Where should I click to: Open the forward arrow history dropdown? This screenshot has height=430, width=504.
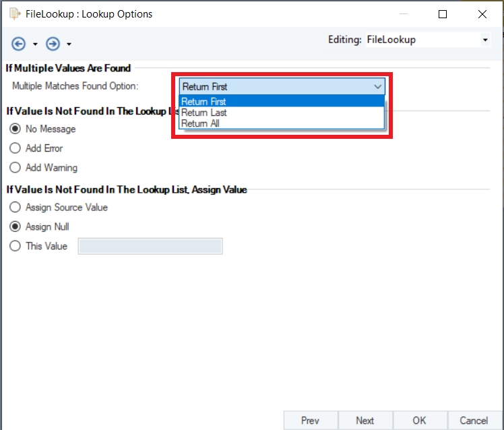69,44
